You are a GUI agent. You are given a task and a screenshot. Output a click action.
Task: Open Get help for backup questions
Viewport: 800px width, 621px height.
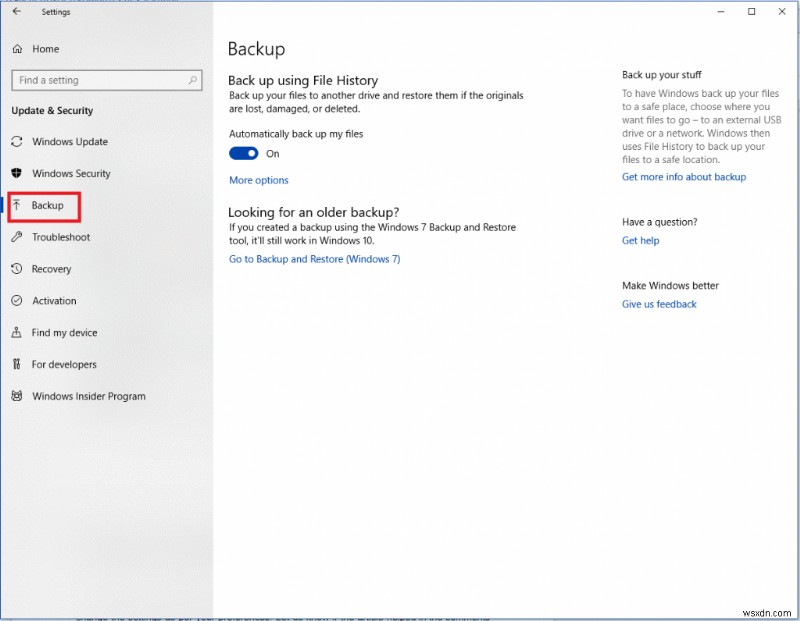640,240
